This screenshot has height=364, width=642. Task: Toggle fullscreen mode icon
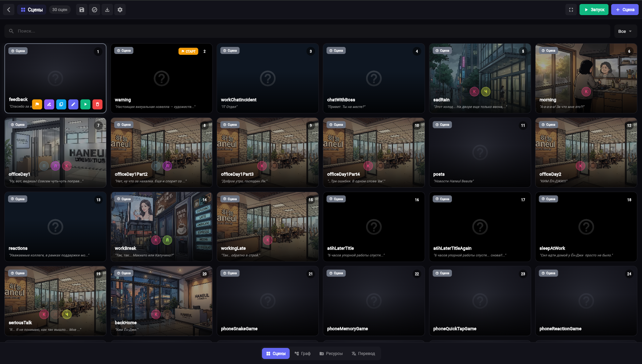click(x=571, y=10)
